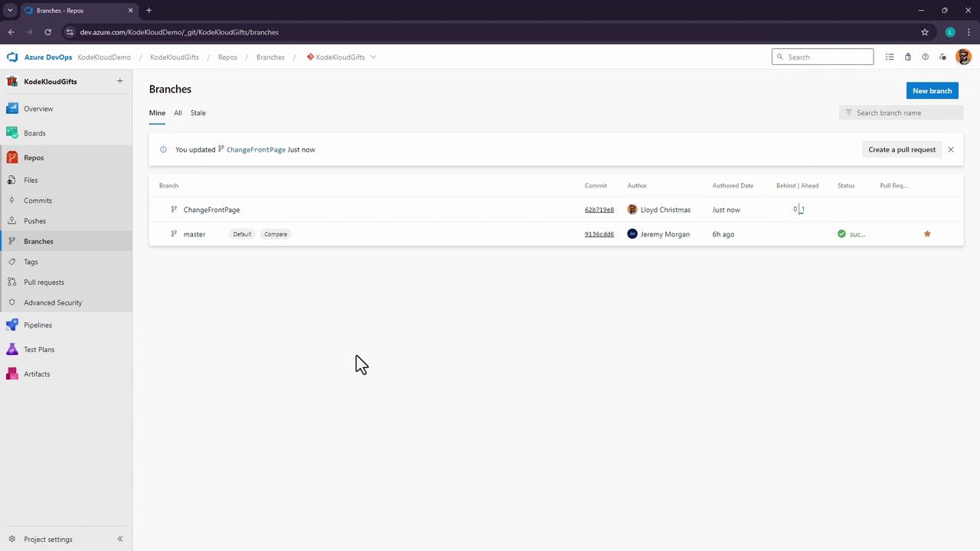Click the 'suc...' status text on master

[x=857, y=234]
